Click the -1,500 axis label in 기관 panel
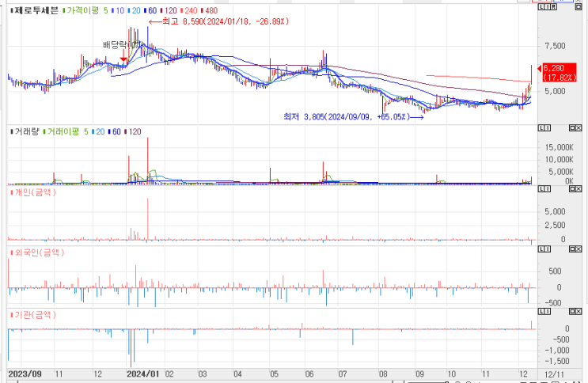 557,362
